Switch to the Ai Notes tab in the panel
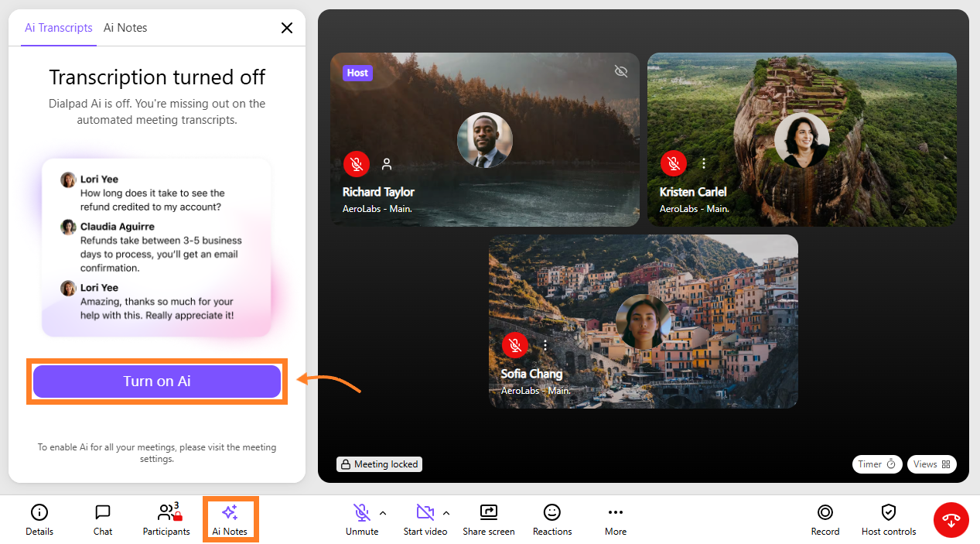The image size is (980, 544). 125,28
